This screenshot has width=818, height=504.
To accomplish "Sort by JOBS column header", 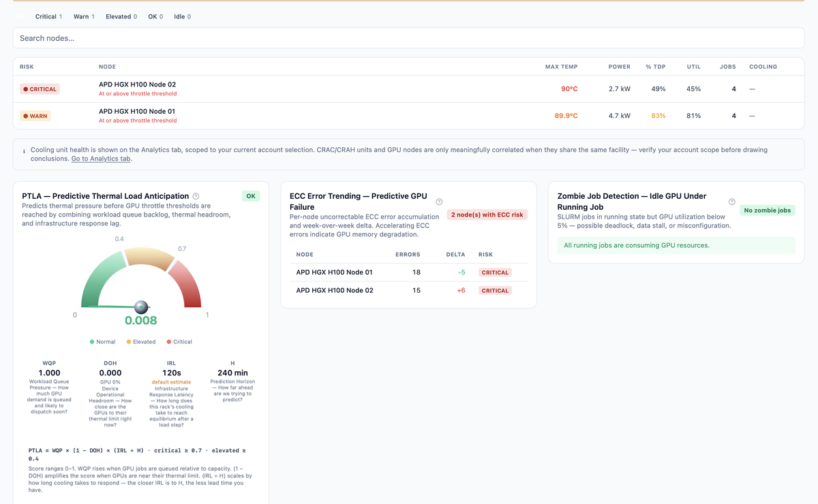I will (x=727, y=67).
